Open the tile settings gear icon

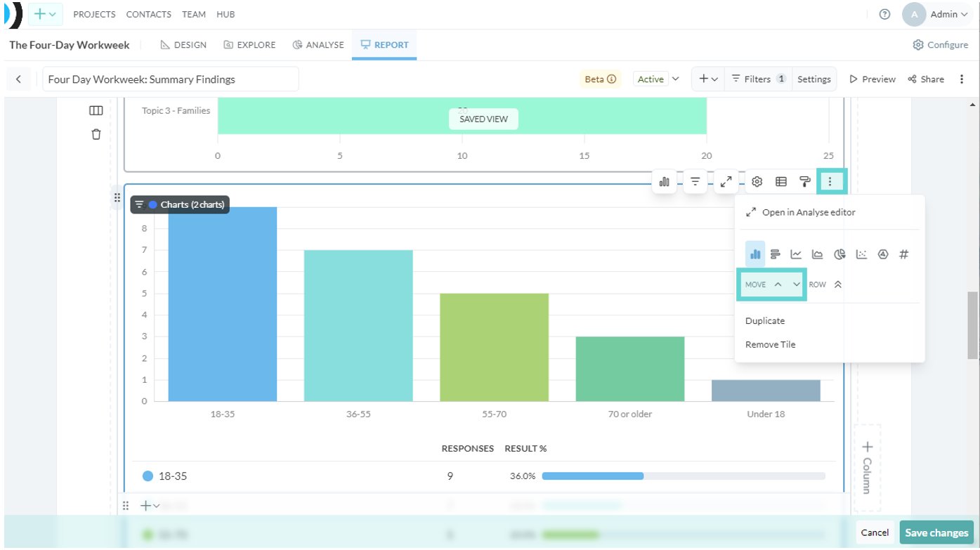(757, 182)
